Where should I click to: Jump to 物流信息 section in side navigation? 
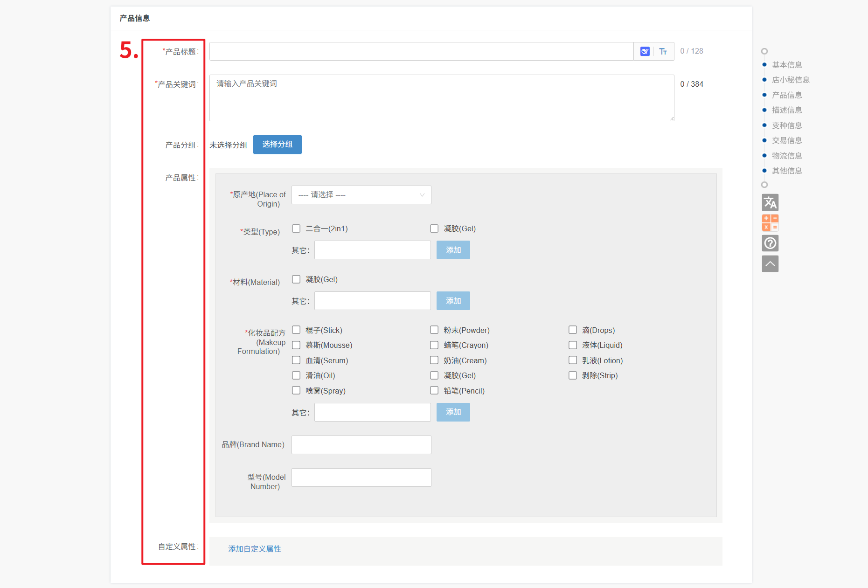[787, 156]
